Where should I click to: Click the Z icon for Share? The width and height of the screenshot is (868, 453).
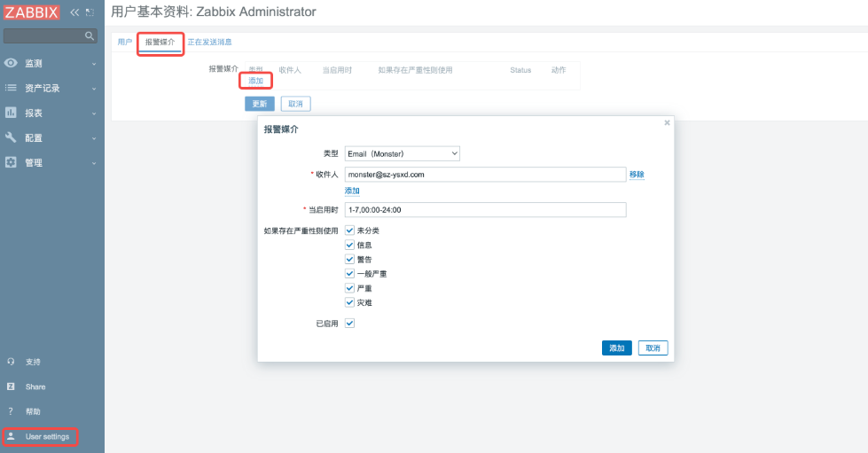[x=11, y=387]
